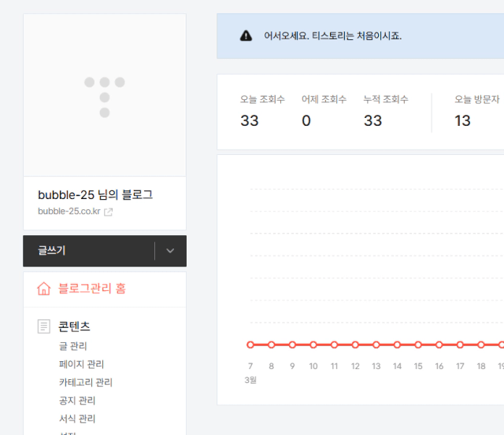Click the 오늘 방문자 value 13
The height and width of the screenshot is (435, 504).
pos(462,121)
